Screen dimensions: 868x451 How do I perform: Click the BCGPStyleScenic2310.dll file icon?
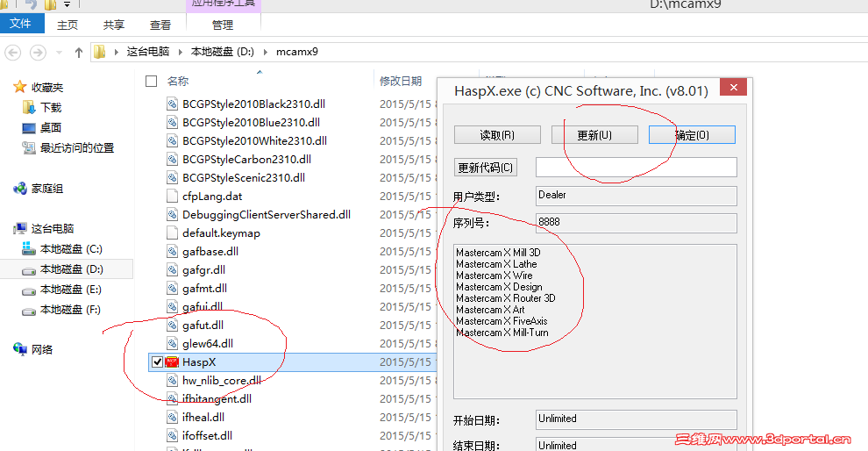(x=172, y=178)
